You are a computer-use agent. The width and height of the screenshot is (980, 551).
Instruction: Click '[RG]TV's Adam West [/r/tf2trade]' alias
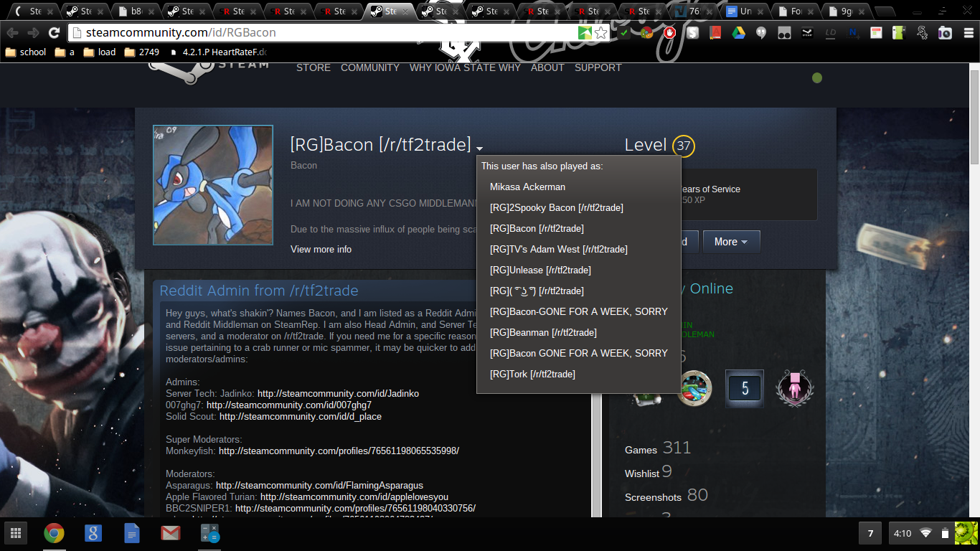559,249
